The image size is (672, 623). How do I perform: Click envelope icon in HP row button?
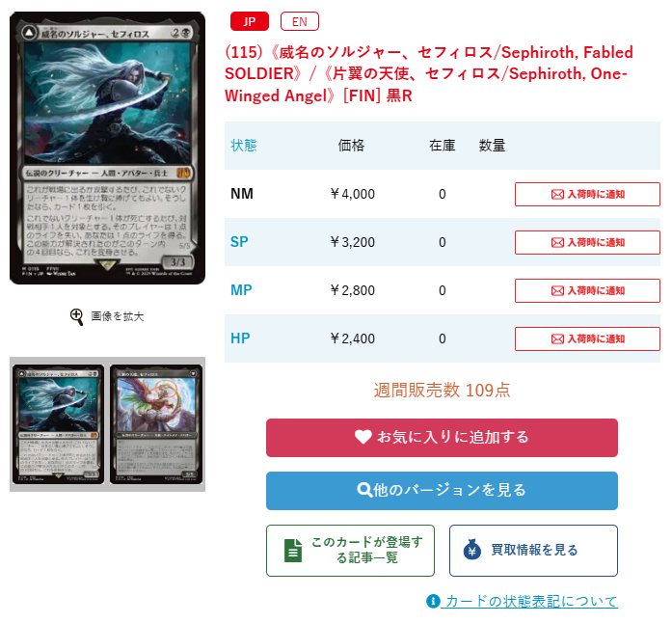coord(557,339)
